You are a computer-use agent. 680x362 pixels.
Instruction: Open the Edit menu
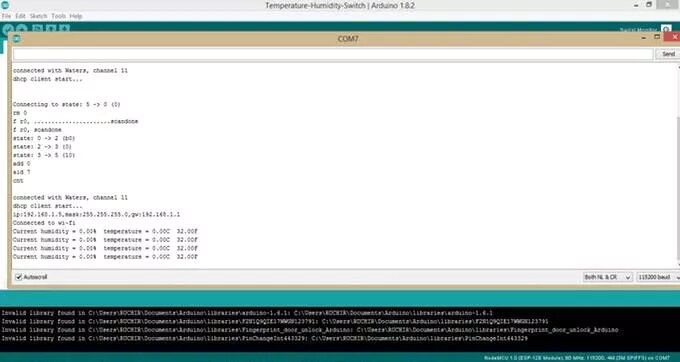(x=20, y=16)
